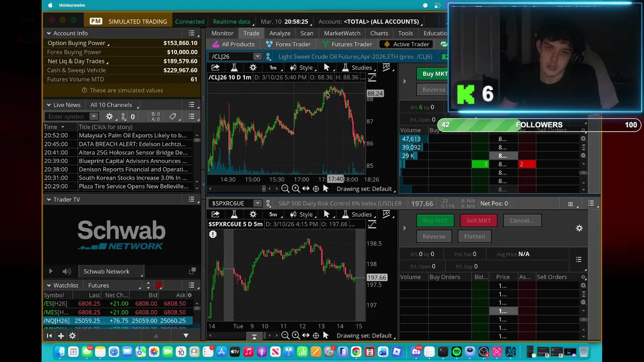The image size is (644, 362).
Task: Click the red color swatch in Watchlist header
Action: (158, 285)
